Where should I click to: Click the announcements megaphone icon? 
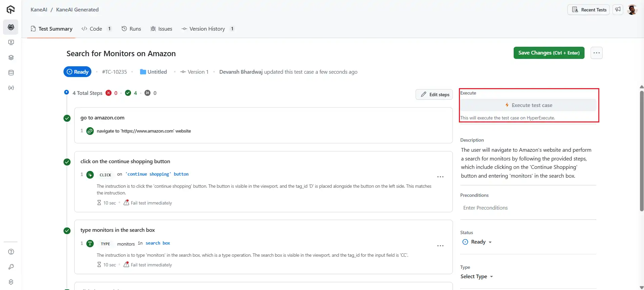click(618, 9)
